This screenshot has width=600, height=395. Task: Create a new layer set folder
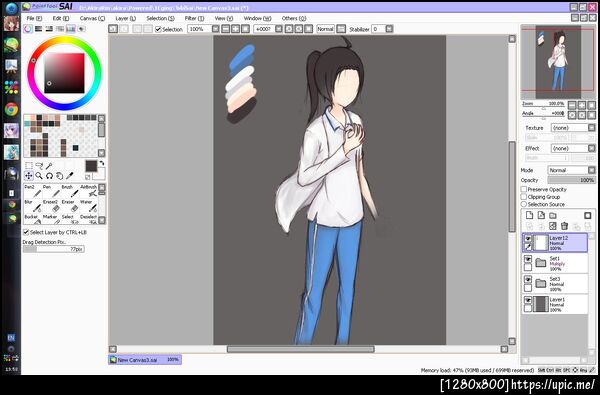tap(553, 215)
